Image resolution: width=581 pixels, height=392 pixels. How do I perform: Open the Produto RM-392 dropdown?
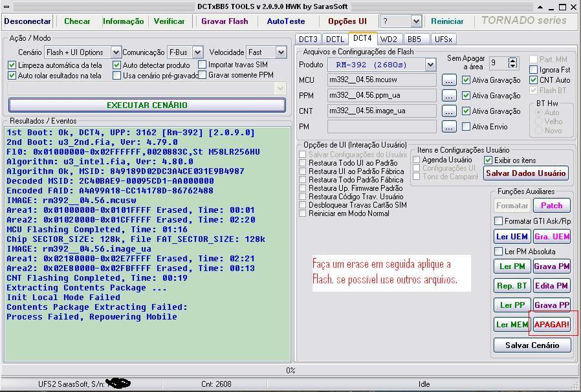click(x=430, y=65)
